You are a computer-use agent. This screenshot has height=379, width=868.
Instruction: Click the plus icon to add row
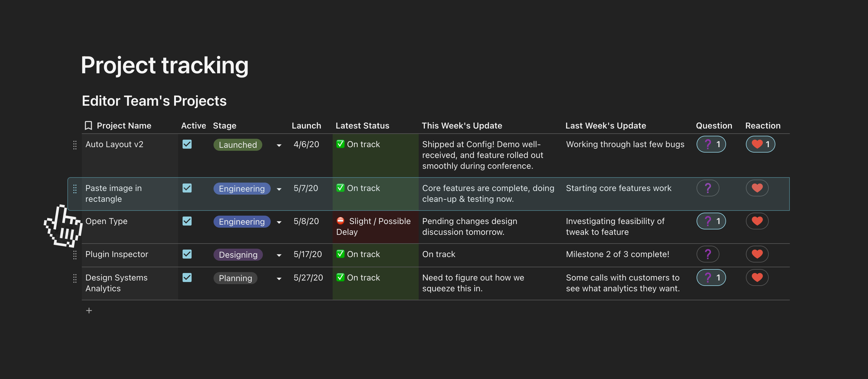(89, 310)
